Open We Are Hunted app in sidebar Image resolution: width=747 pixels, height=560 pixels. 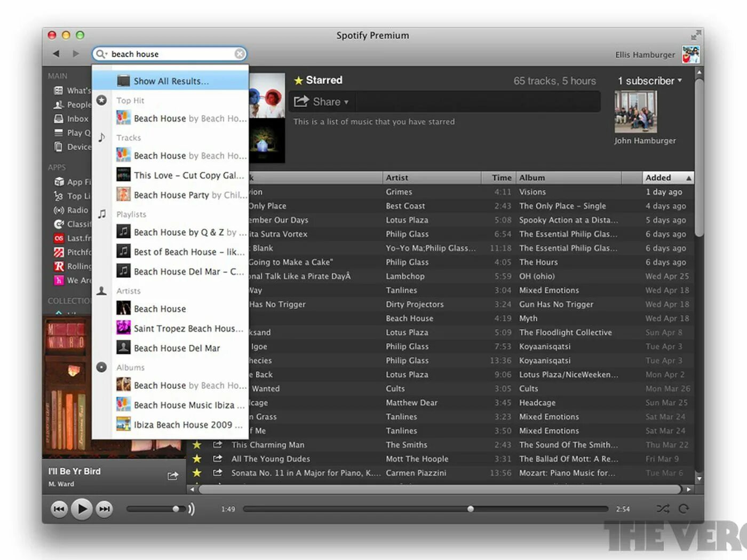click(x=72, y=281)
